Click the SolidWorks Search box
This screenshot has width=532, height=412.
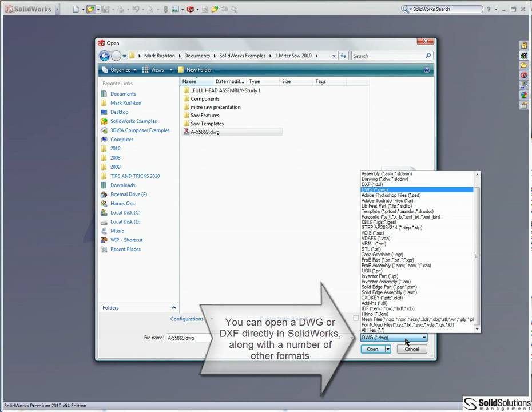[442, 9]
